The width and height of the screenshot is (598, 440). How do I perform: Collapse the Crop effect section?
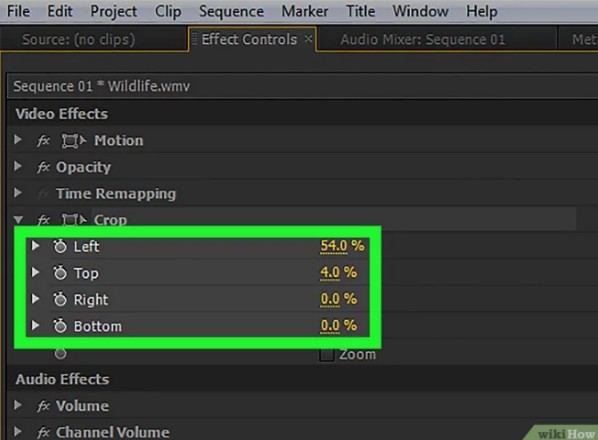point(18,220)
